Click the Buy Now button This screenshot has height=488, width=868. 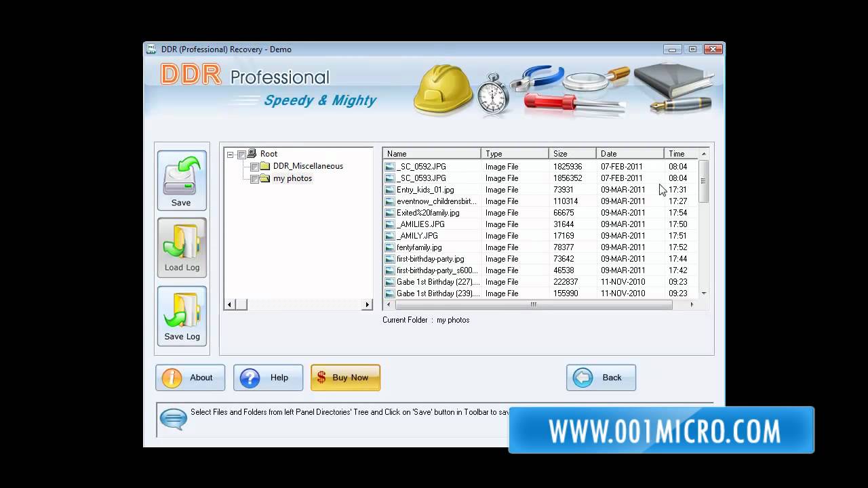coord(345,378)
